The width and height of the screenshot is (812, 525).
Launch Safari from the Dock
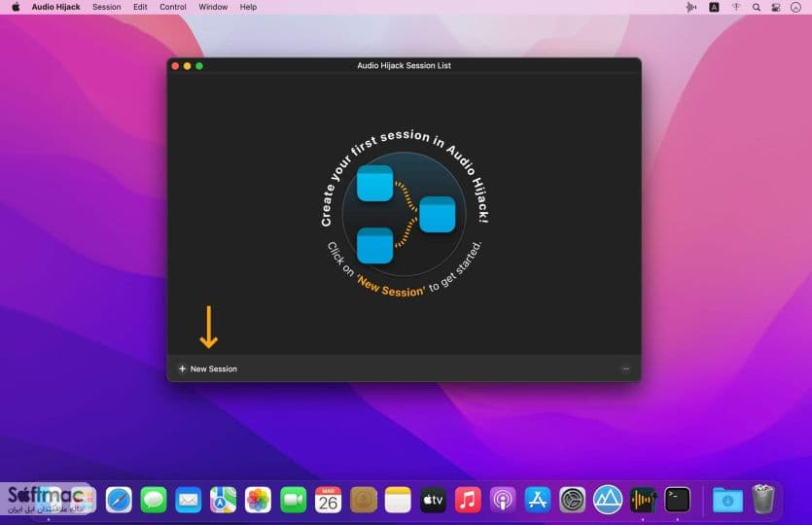tap(119, 500)
